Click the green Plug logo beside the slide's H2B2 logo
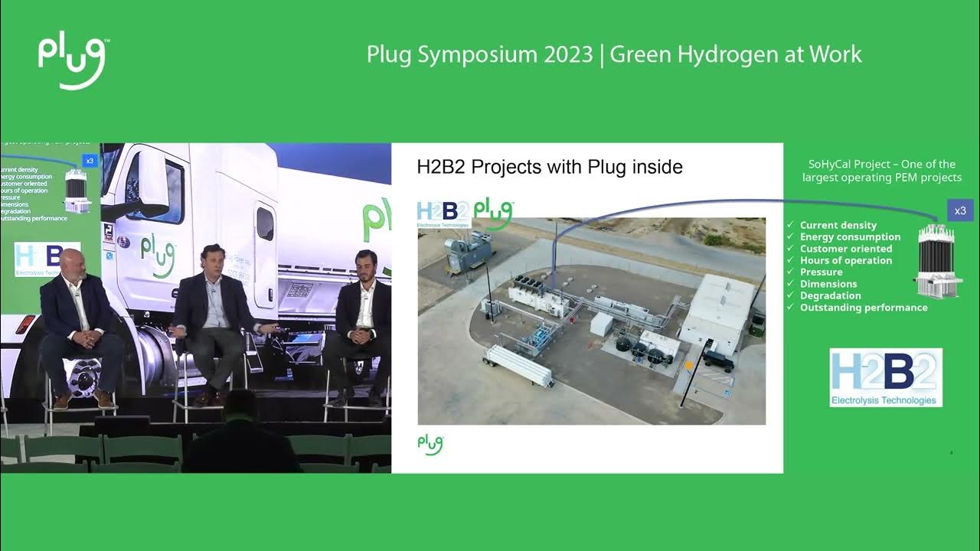Image resolution: width=980 pixels, height=551 pixels. coord(494,214)
